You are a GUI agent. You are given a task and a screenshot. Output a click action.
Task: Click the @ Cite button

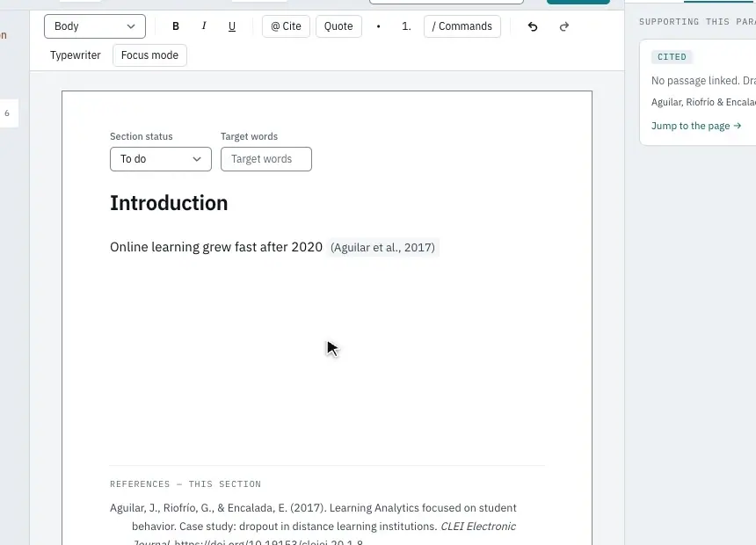(x=286, y=26)
